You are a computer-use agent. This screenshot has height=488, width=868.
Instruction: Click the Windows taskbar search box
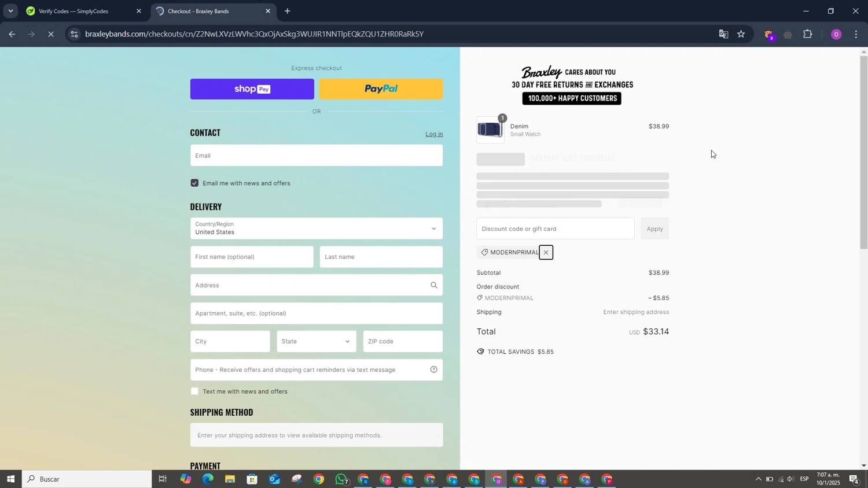click(87, 479)
